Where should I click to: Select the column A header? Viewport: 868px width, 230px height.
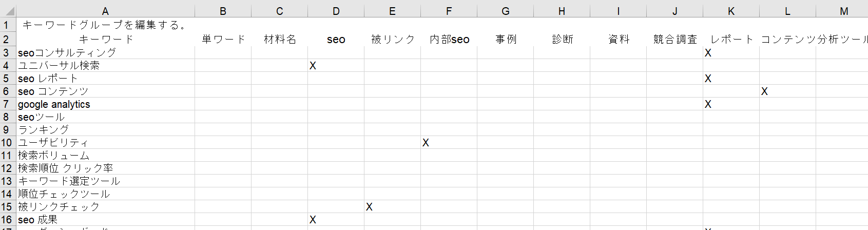[x=105, y=11]
